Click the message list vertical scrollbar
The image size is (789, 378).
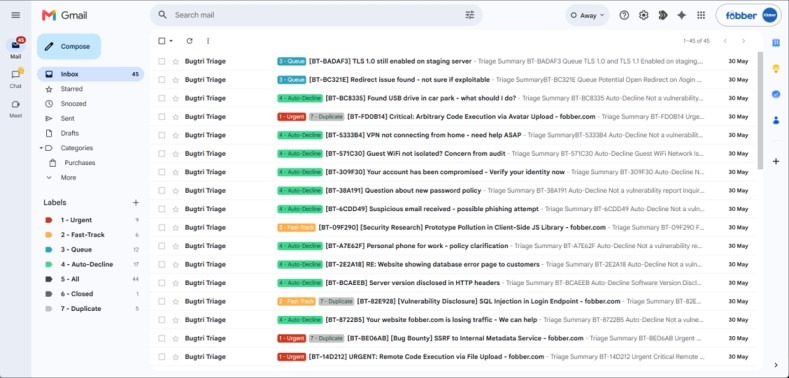coord(759,111)
